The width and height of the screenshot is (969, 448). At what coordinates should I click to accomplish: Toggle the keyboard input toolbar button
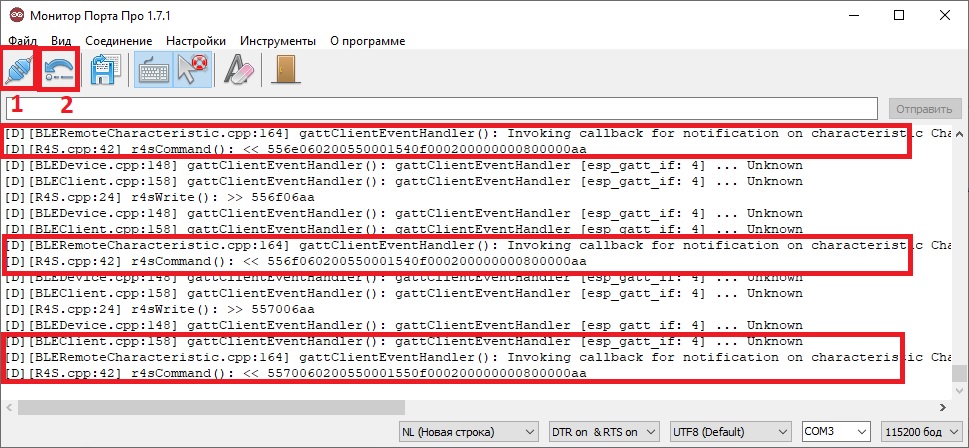[153, 69]
